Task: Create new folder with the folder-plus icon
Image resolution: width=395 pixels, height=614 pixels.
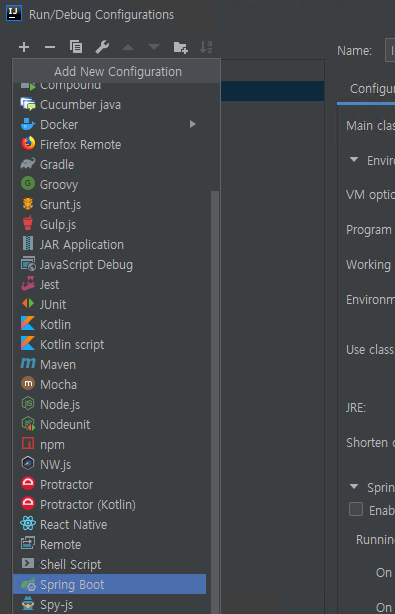Action: click(x=180, y=47)
